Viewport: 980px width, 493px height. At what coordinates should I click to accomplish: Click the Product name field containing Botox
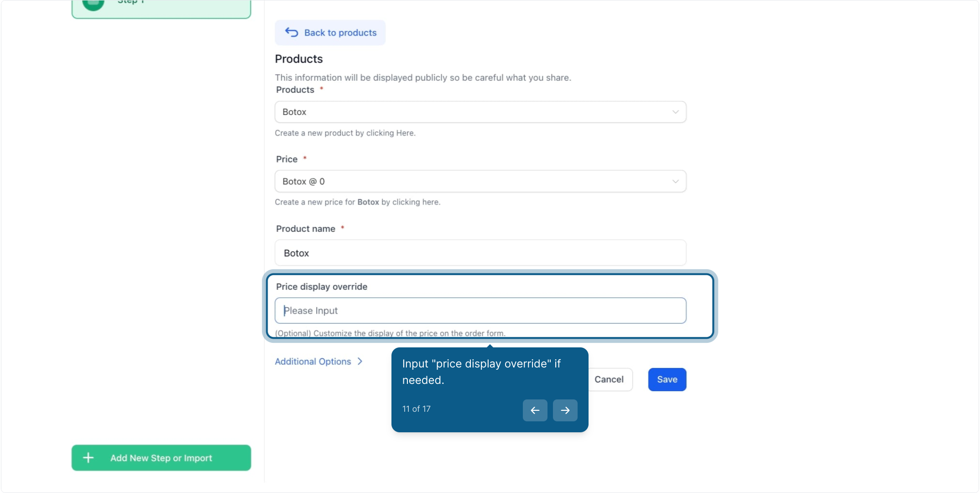(x=480, y=252)
